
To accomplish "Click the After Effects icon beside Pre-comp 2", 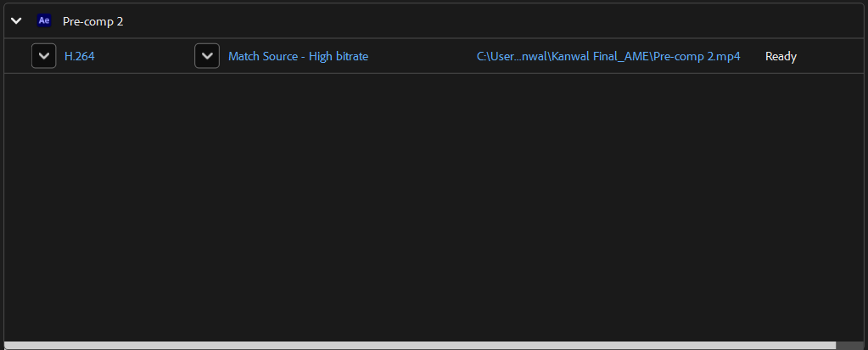I will [44, 21].
